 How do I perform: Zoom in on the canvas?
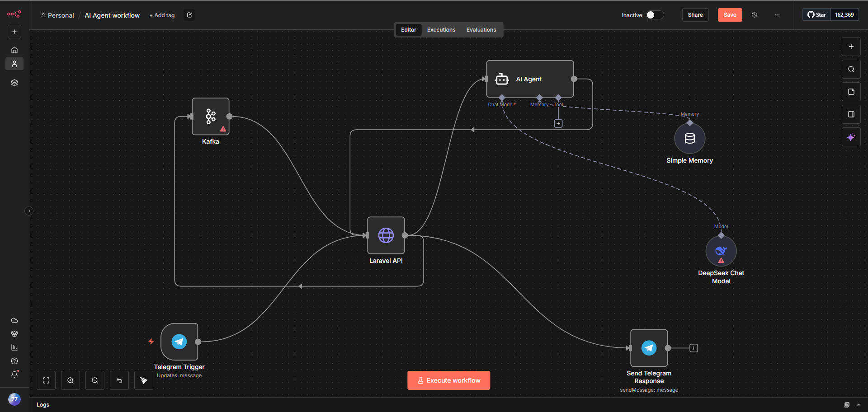coord(71,380)
